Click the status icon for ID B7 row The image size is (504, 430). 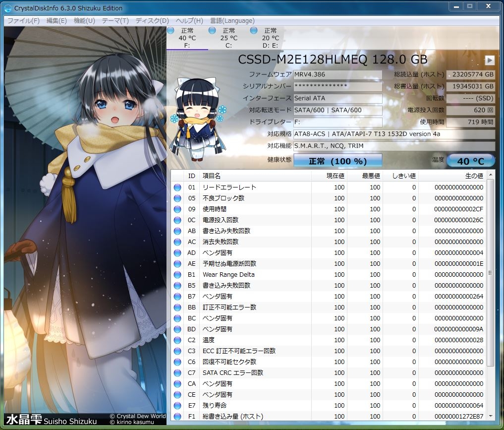(x=177, y=297)
